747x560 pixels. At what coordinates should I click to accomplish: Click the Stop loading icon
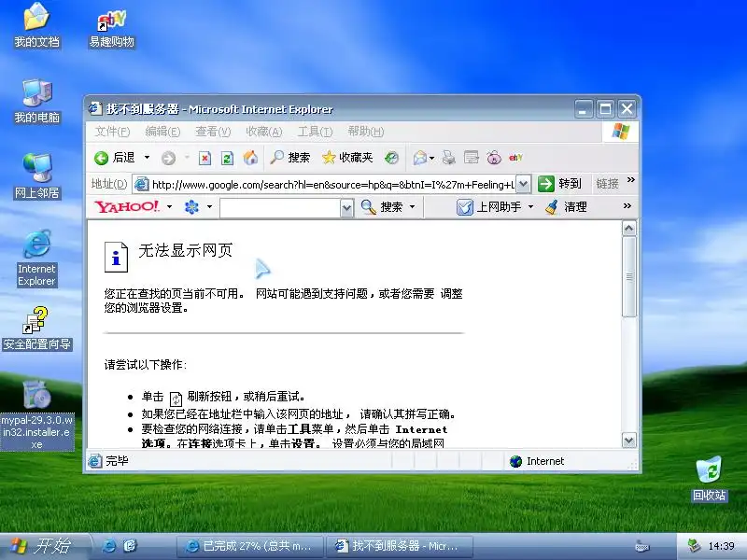tap(204, 158)
